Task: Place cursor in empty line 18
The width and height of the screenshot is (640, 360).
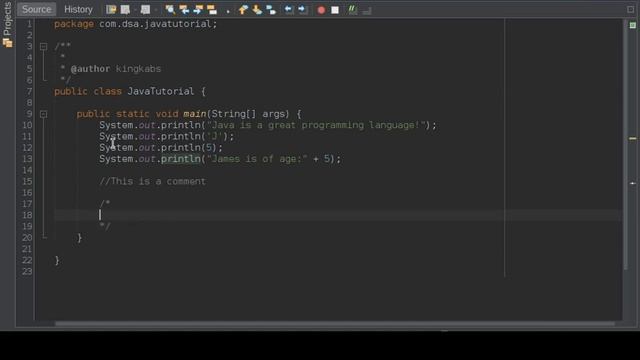Action: (x=339, y=215)
